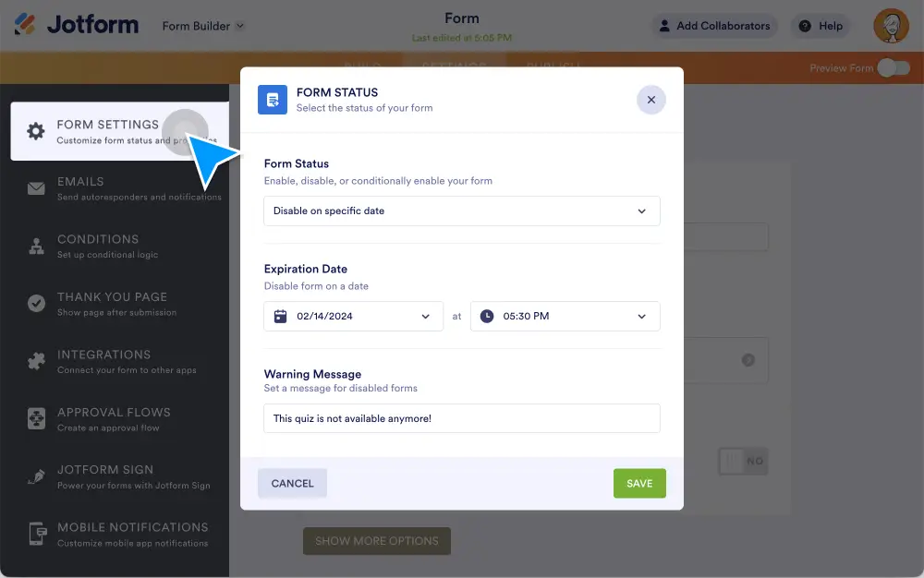The width and height of the screenshot is (924, 578).
Task: Open the Expiration Date picker dropdown
Action: 353,316
